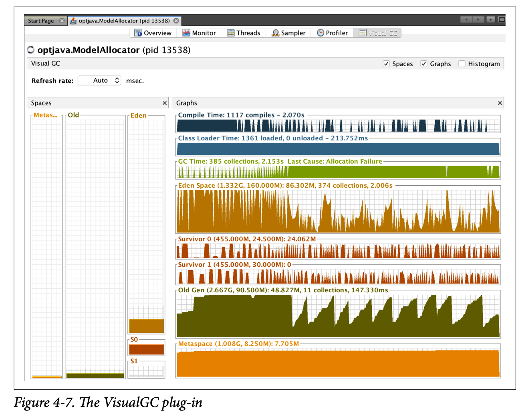Viewport: 532px width, 417px height.
Task: Click the Java application icon in tab
Action: (x=73, y=21)
